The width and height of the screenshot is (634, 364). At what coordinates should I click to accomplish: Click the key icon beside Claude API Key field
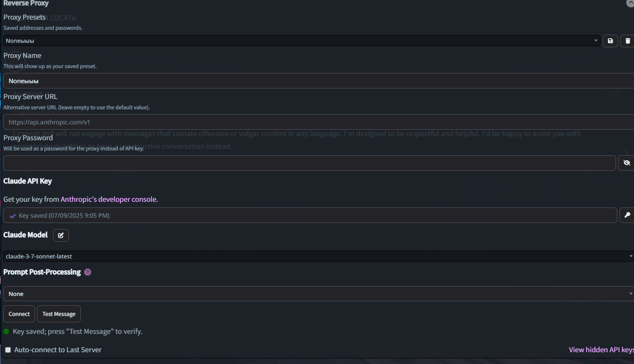click(627, 215)
